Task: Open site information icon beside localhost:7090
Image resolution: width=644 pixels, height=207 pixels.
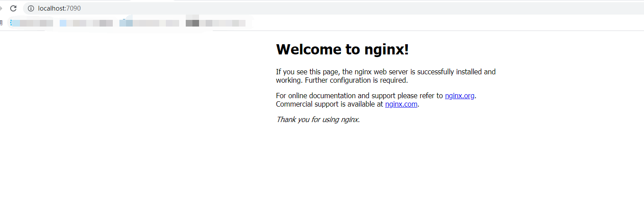Action: pos(31,8)
